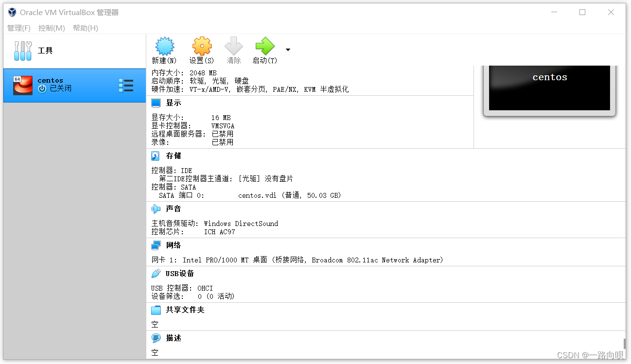The image size is (631, 364).
Task: Click the Shared folders (共享文件夹) folder icon
Action: click(x=156, y=310)
